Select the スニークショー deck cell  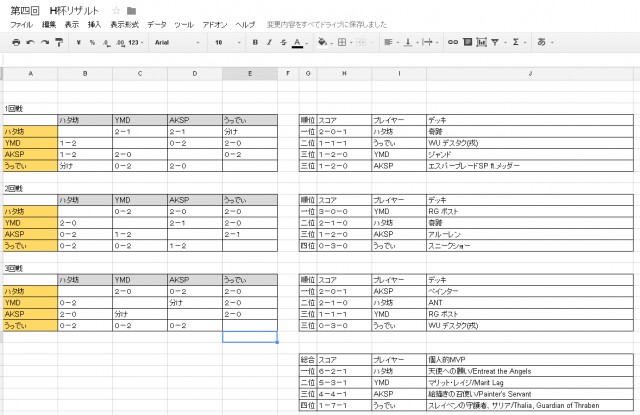tap(530, 246)
